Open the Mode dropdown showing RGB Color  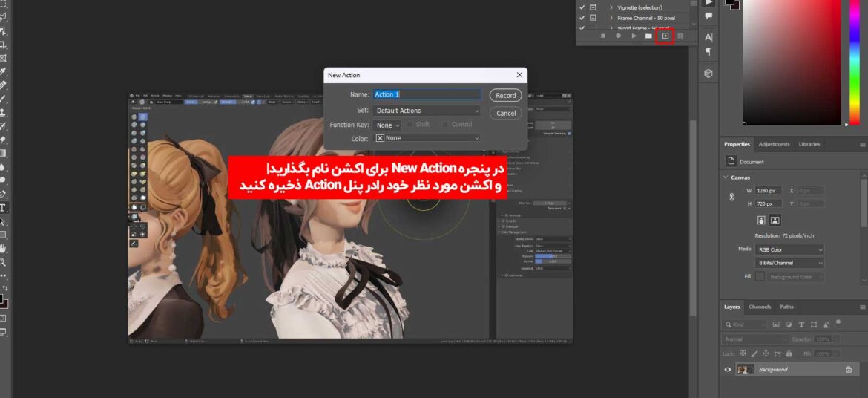coord(789,250)
